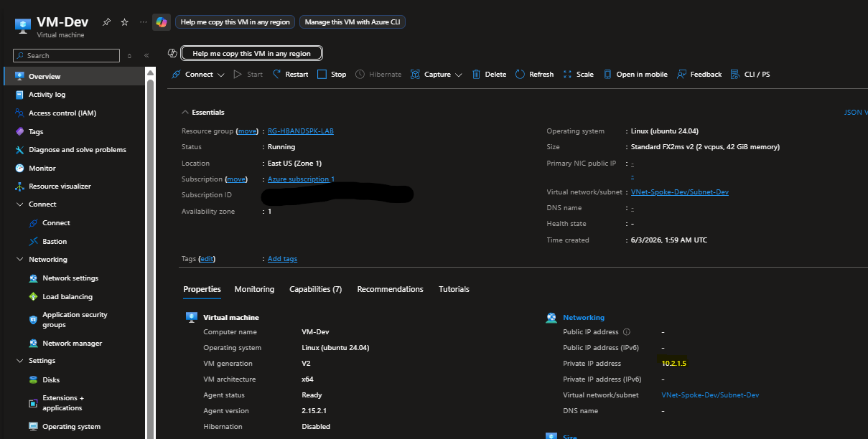Pin the VM-Dev page with the pushpin icon
The width and height of the screenshot is (868, 439).
pyautogui.click(x=106, y=22)
